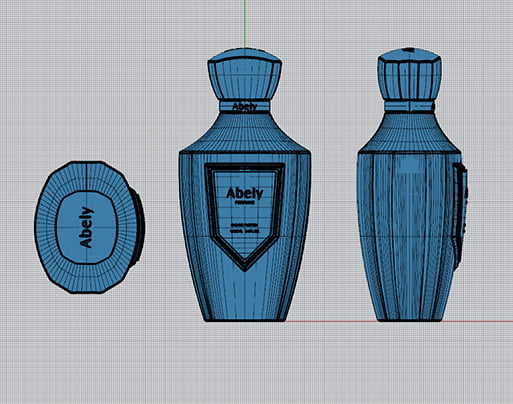
Task: Select the sloped shoulder of front-view bottle
Action: [x=245, y=133]
